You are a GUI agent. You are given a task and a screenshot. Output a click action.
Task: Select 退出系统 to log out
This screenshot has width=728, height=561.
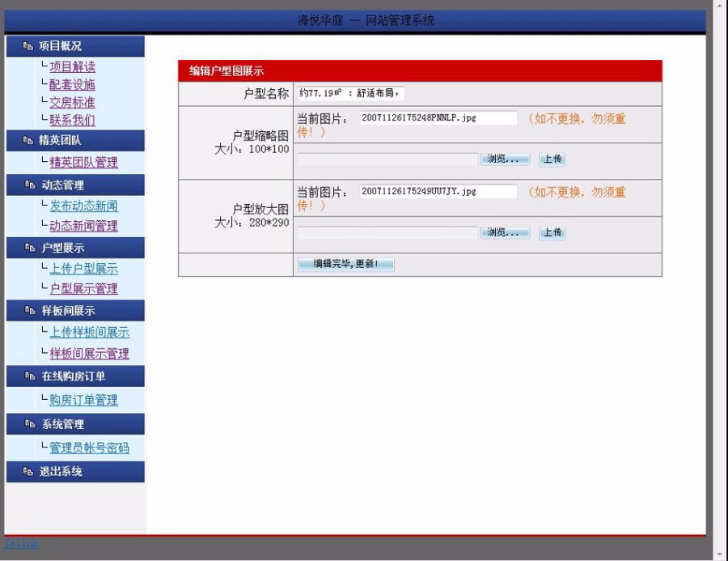pos(75,472)
